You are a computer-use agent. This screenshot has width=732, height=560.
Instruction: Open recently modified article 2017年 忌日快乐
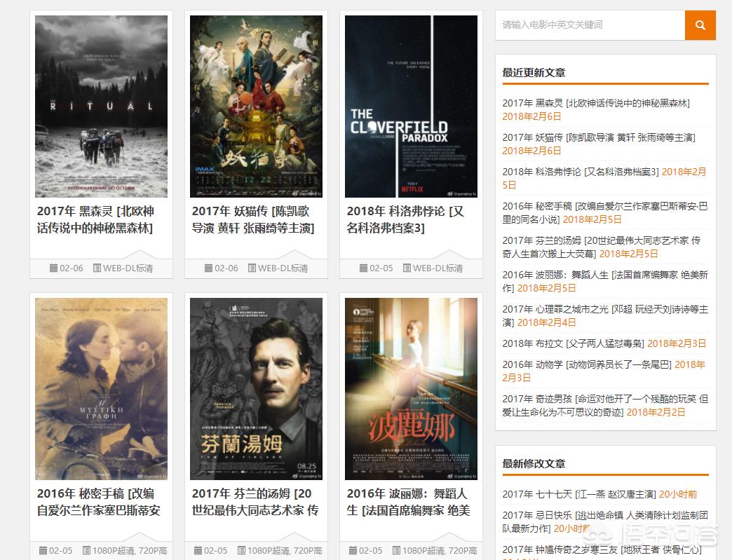coord(605,521)
